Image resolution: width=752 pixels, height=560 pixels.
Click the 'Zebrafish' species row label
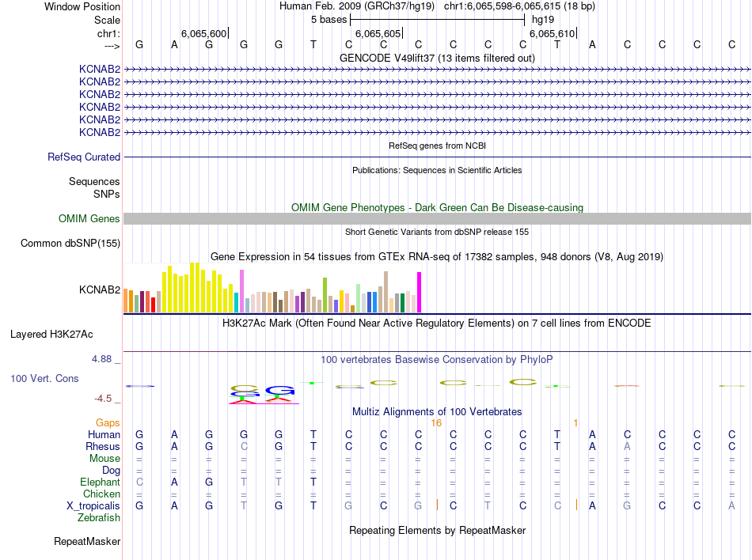pyautogui.click(x=99, y=518)
